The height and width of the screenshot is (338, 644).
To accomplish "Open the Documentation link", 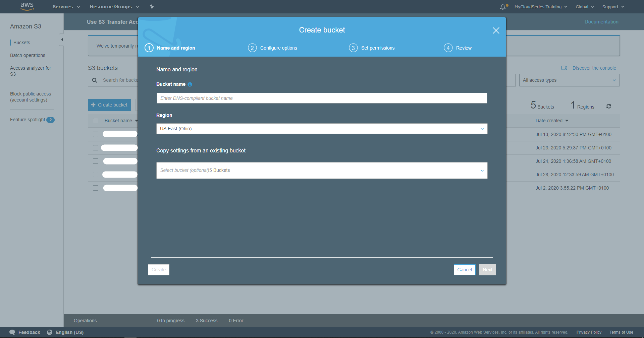I will pos(601,21).
